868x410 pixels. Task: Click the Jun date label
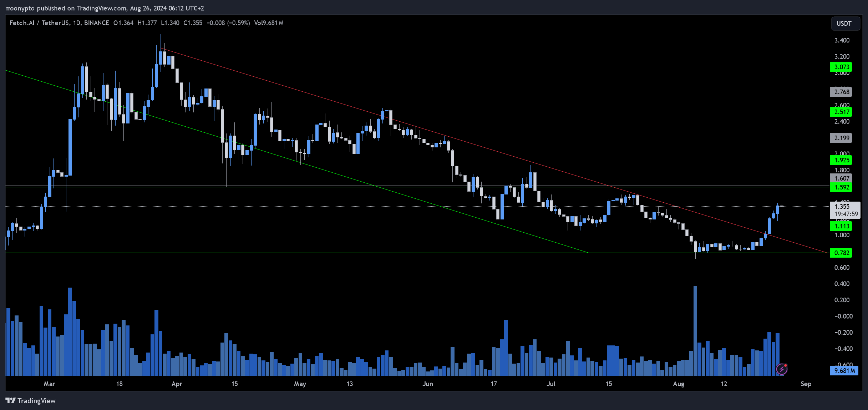[x=428, y=384]
